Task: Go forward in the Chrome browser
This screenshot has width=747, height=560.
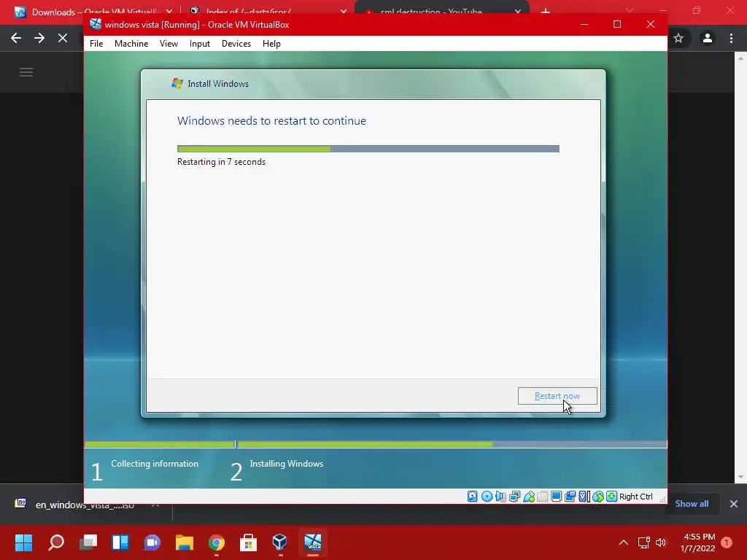Action: pyautogui.click(x=39, y=38)
